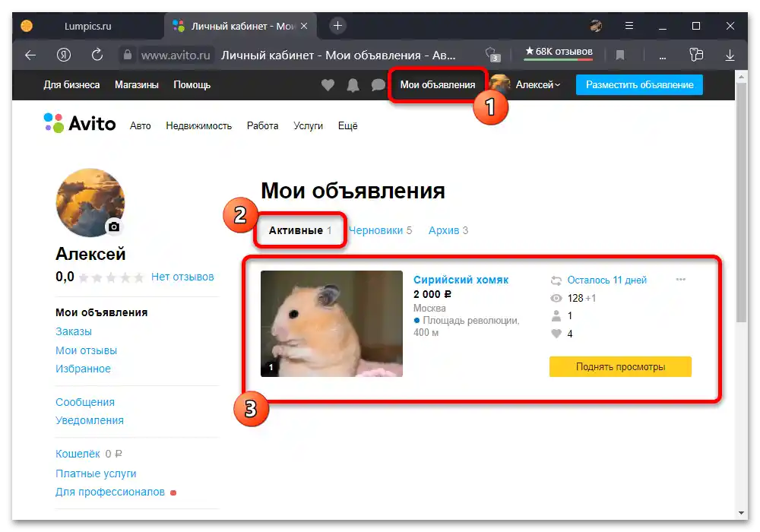This screenshot has width=760, height=532.
Task: Open Кошелёк in the sidebar
Action: tap(78, 454)
